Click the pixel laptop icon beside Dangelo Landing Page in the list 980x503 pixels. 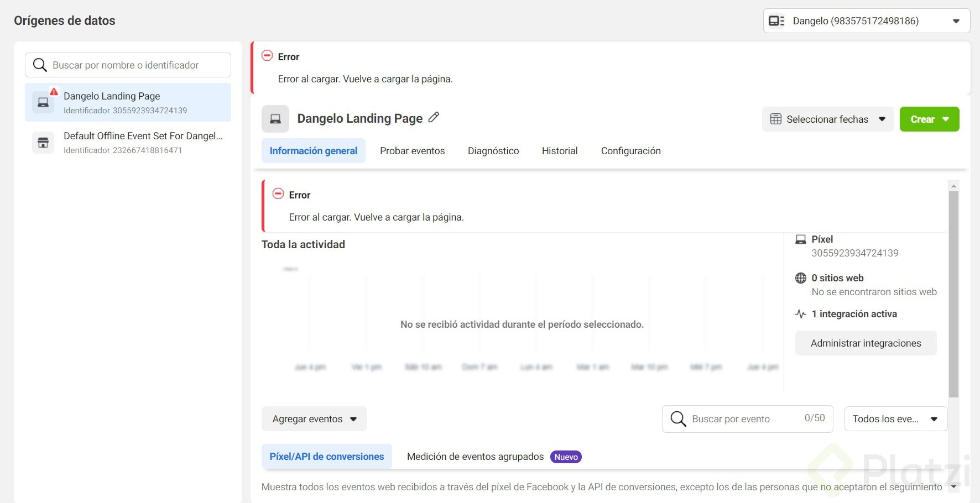(43, 103)
